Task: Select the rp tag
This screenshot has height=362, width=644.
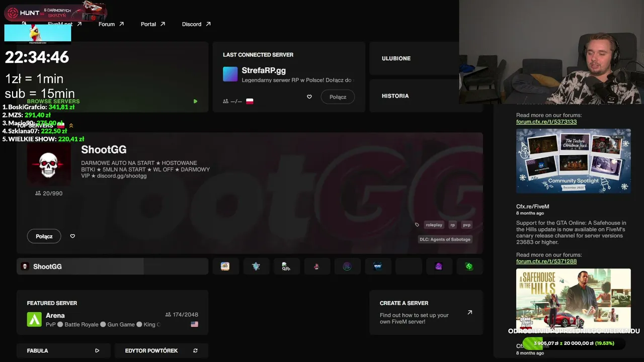Action: click(453, 225)
